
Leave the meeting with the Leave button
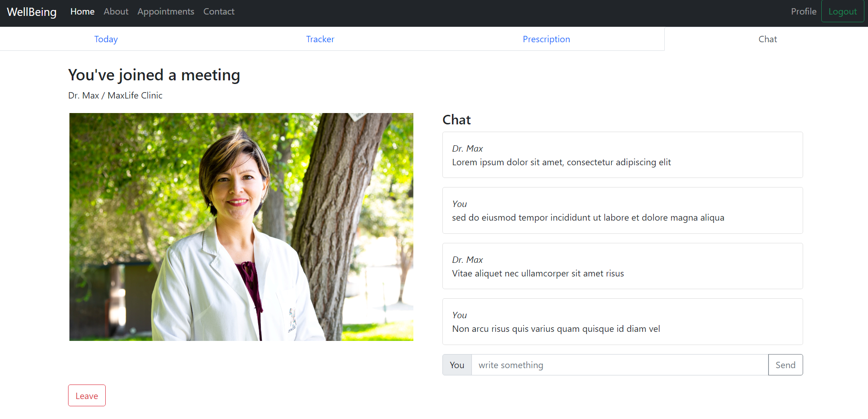[87, 396]
